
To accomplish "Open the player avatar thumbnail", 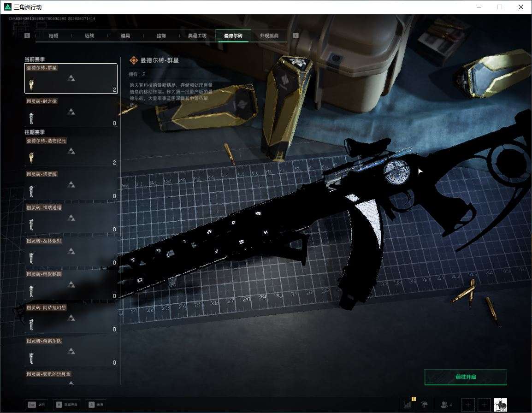I will pyautogui.click(x=500, y=405).
